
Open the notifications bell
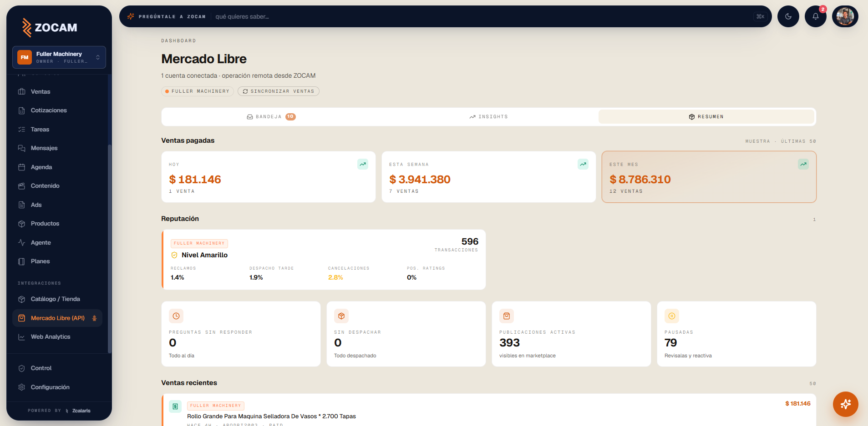point(816,16)
